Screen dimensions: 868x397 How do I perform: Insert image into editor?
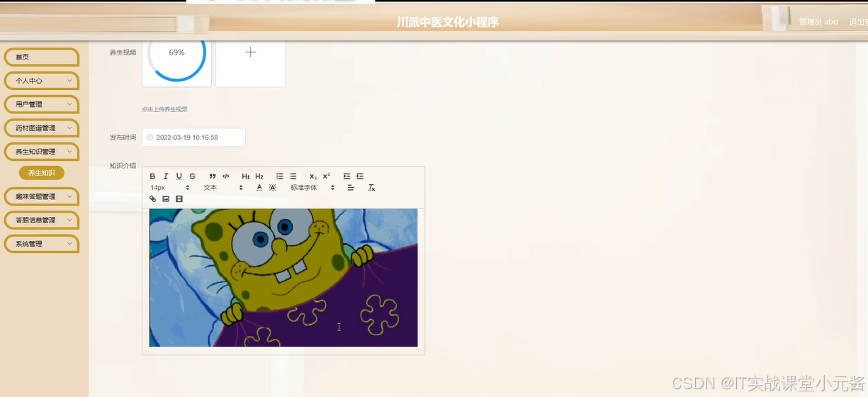click(166, 199)
